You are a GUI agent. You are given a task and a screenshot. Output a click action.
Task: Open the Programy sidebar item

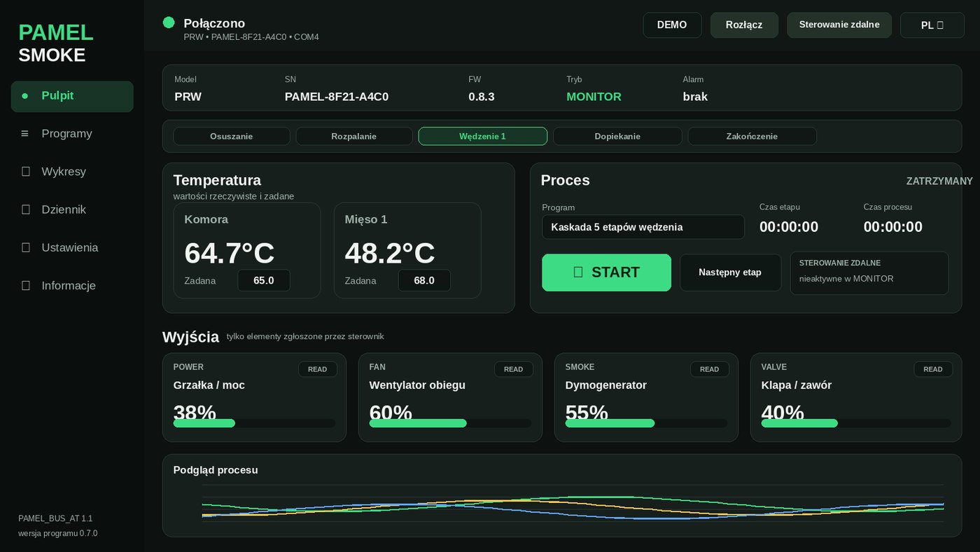pyautogui.click(x=72, y=134)
